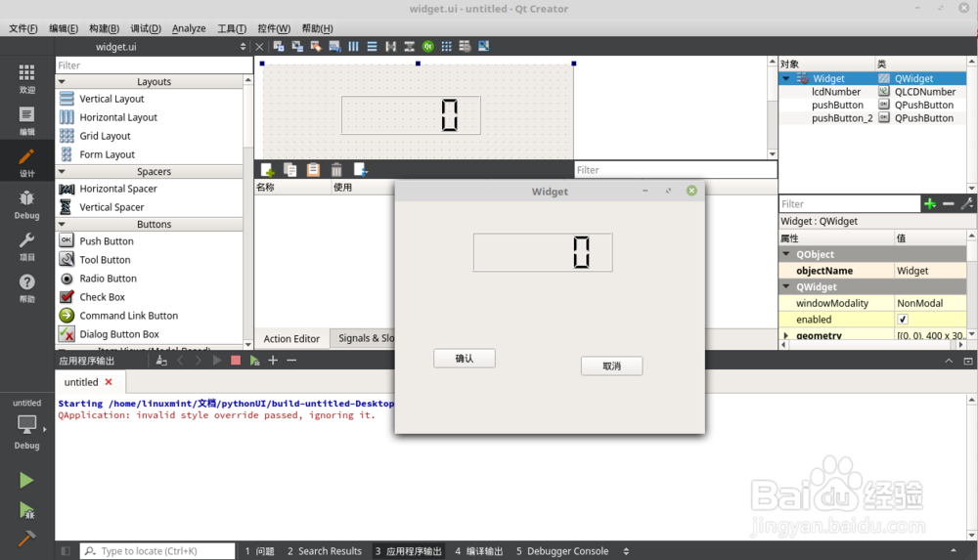Click the green Run button

[26, 480]
